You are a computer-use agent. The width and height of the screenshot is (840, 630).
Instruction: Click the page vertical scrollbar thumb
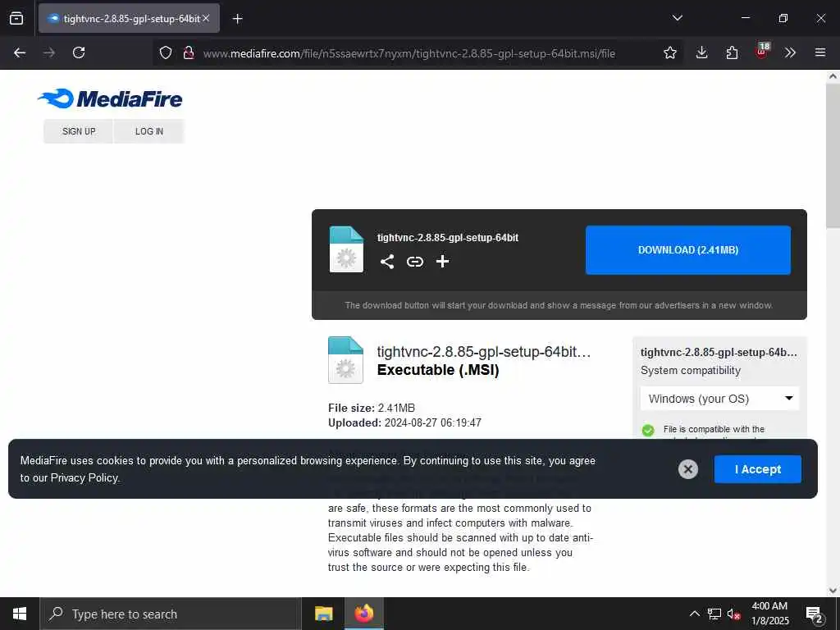click(x=833, y=155)
